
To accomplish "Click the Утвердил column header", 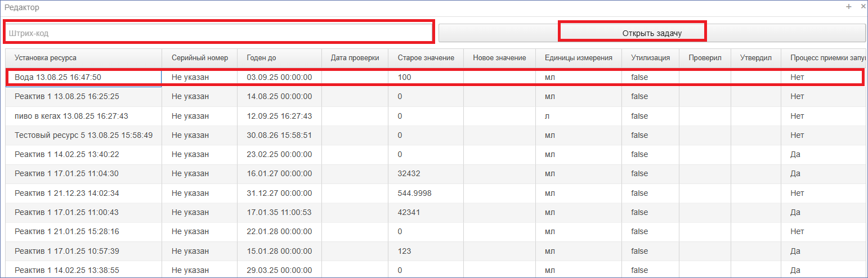I will coord(757,58).
